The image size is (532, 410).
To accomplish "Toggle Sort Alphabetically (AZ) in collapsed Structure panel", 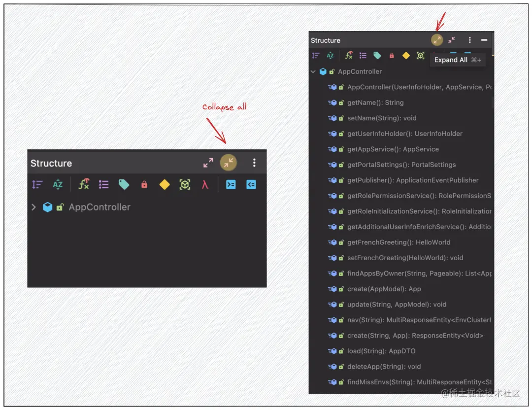I will (x=58, y=185).
